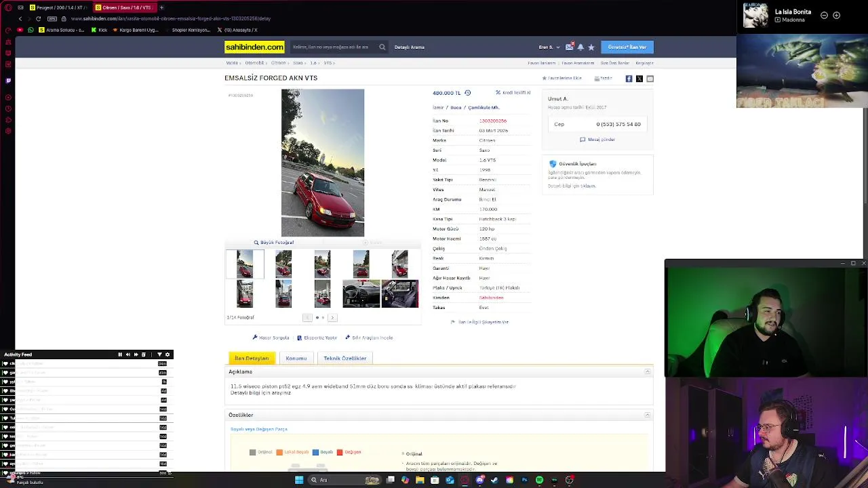Screen dimensions: 868x488
Task: Open Favori İlanlarım link
Action: click(542, 63)
